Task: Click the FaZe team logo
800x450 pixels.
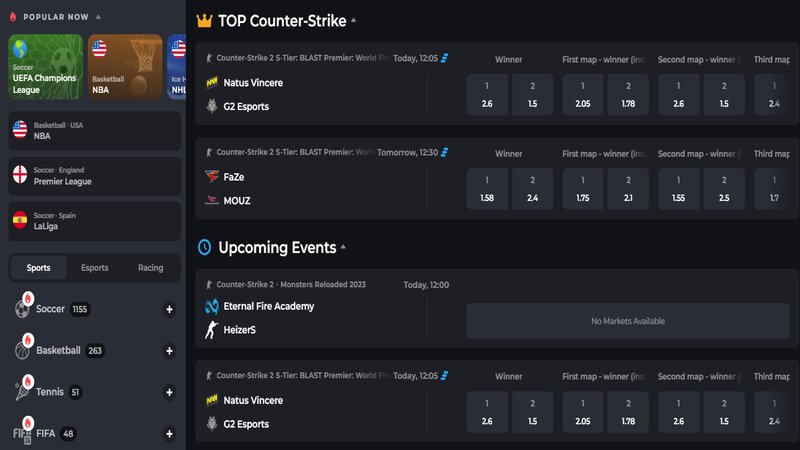Action: pos(212,177)
